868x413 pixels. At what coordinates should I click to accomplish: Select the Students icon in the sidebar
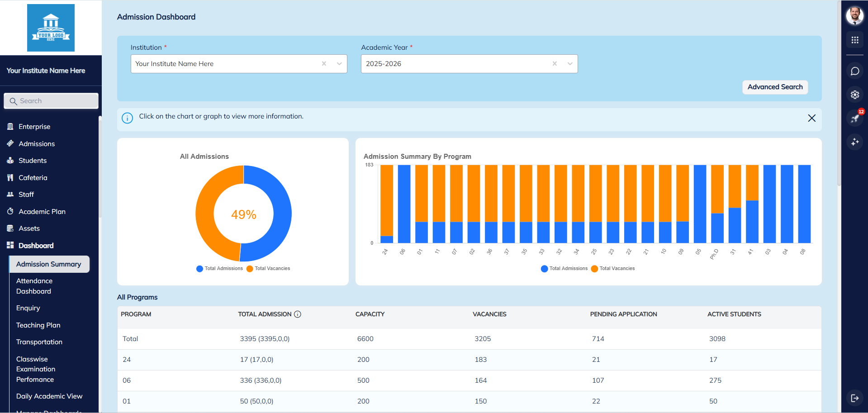click(x=11, y=161)
